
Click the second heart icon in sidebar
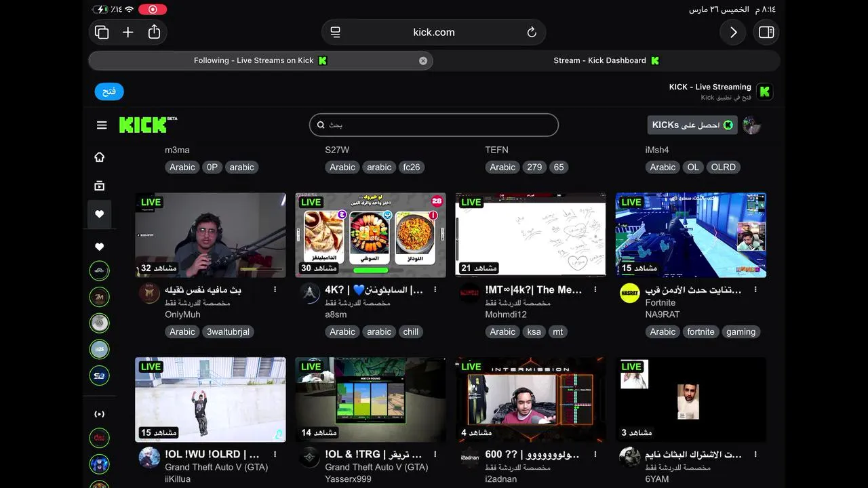100,247
